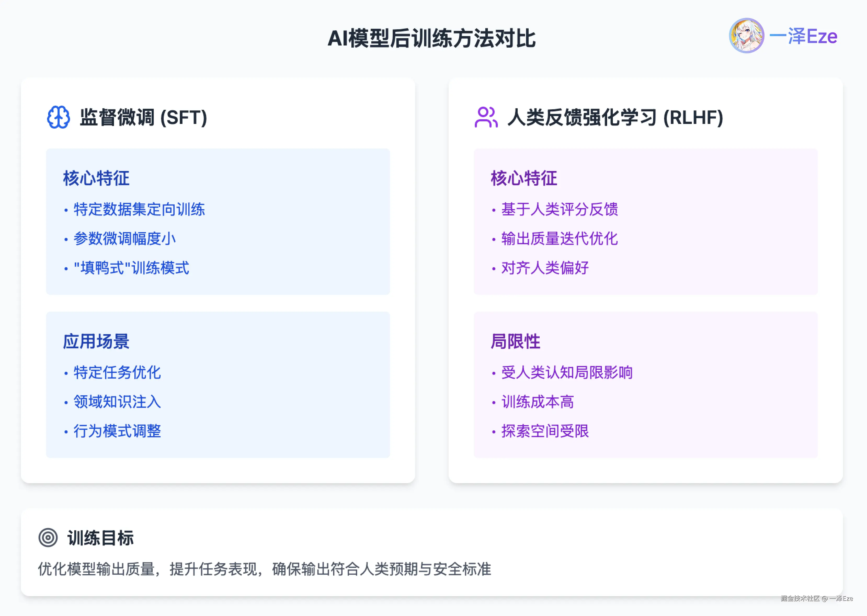Click the 监督微调 (SFT) heading
Viewport: 867px width, 616px height.
click(x=143, y=117)
